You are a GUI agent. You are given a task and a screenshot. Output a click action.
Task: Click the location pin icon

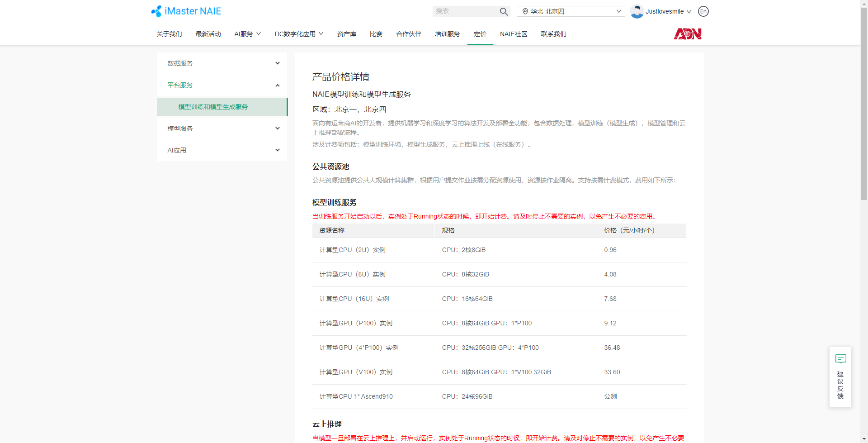[525, 11]
